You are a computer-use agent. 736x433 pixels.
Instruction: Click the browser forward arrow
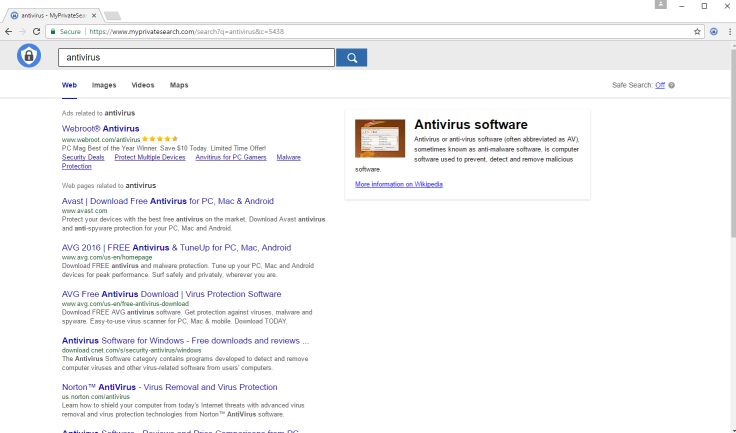[x=22, y=31]
